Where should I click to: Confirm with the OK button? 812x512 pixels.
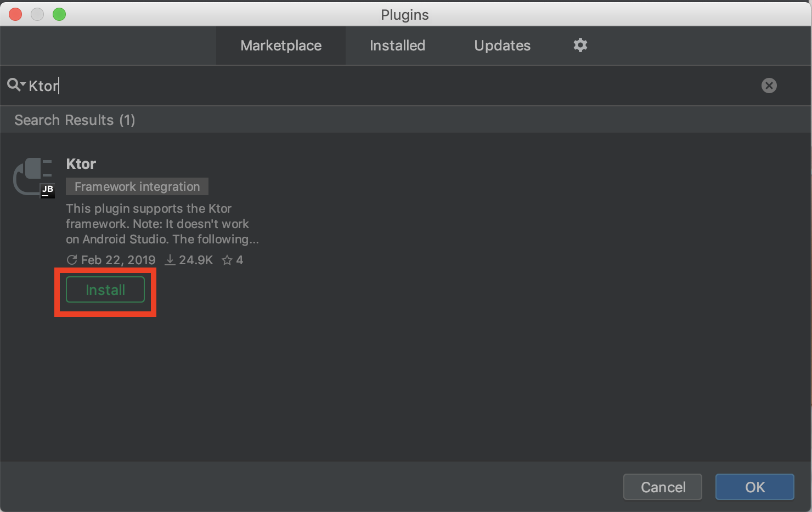[754, 487]
